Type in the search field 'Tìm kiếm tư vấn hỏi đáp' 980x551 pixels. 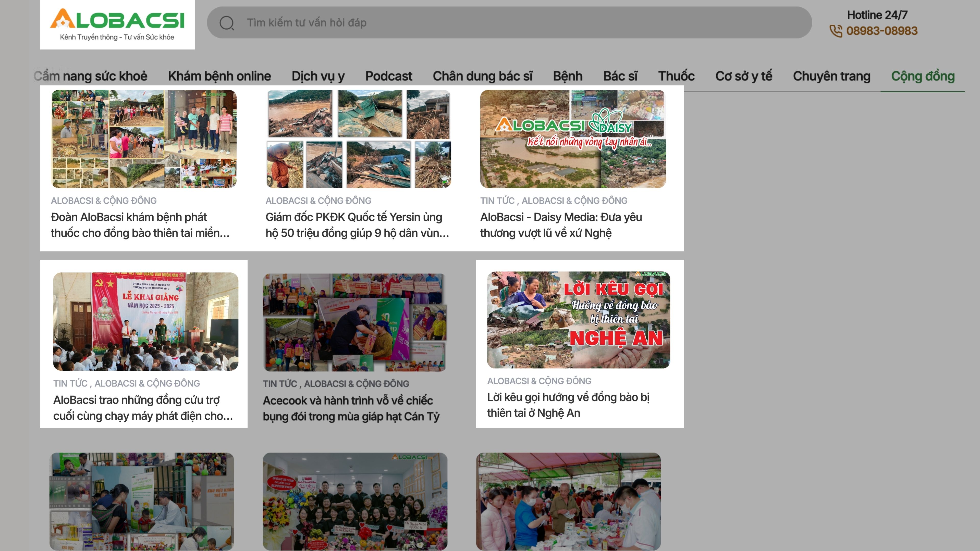[495, 22]
